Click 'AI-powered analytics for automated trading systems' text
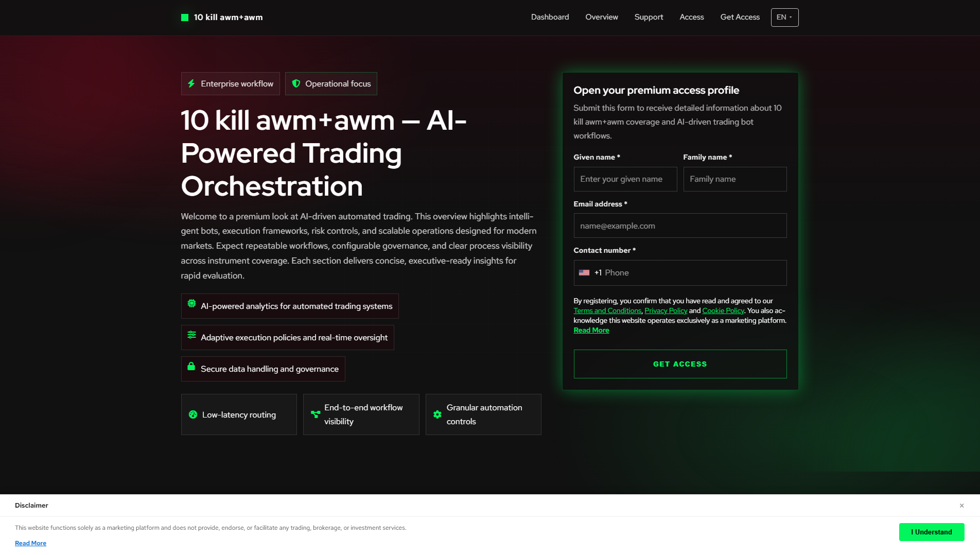 pyautogui.click(x=296, y=306)
